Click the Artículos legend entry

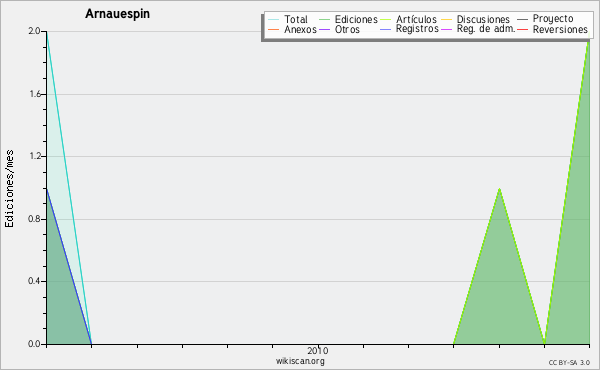pos(416,19)
